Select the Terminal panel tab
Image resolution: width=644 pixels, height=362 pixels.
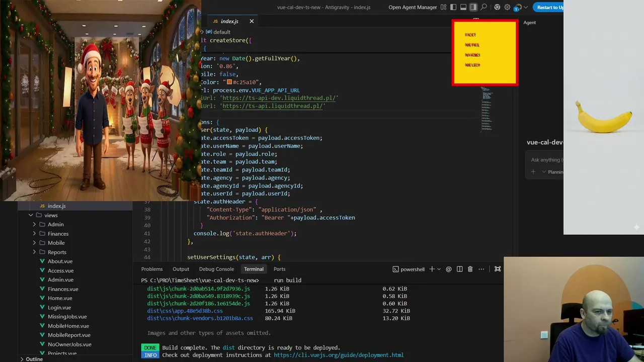[254, 269]
